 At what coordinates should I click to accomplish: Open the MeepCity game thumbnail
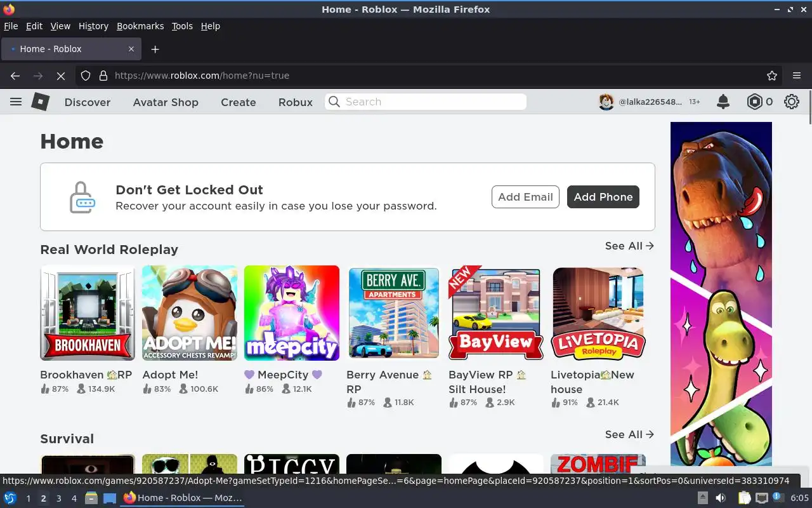[292, 313]
